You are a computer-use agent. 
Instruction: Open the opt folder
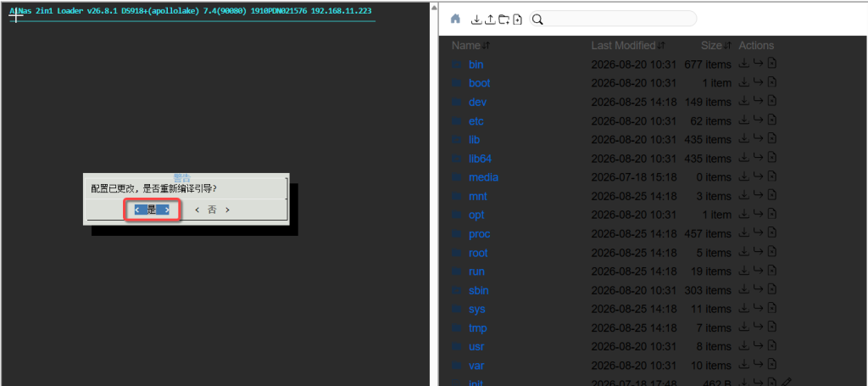[x=476, y=215]
